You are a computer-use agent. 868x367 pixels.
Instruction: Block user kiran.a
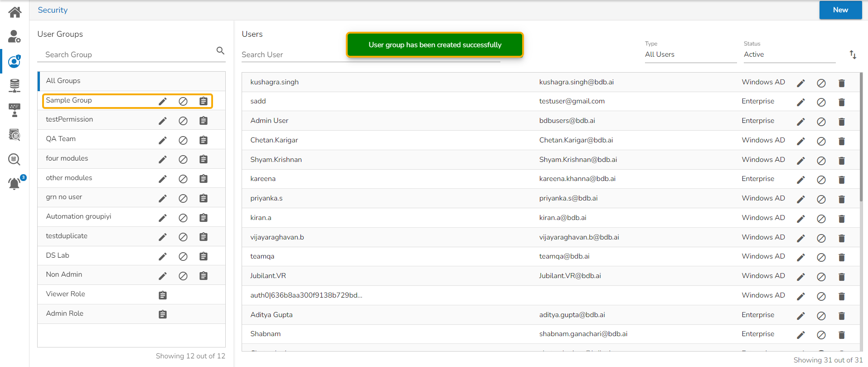point(821,219)
